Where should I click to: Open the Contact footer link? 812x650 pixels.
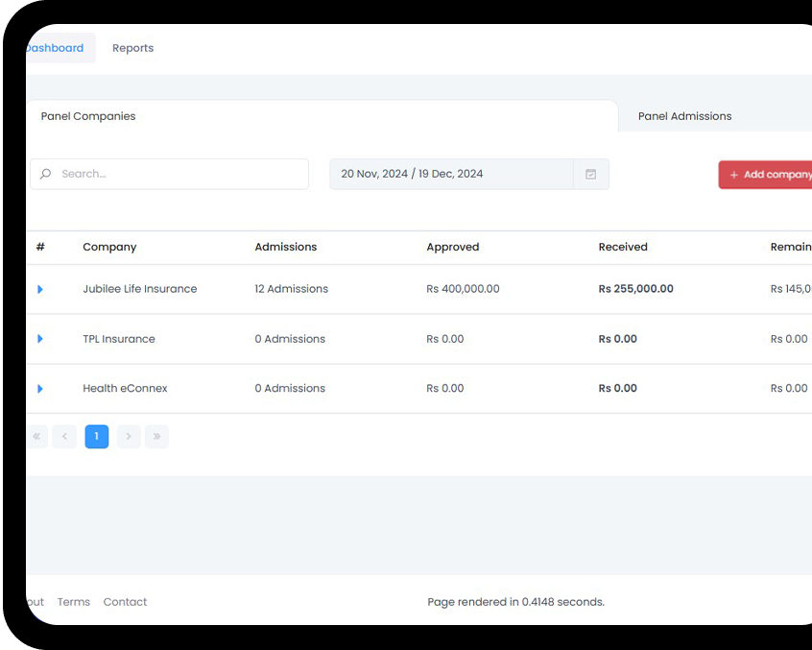tap(125, 602)
